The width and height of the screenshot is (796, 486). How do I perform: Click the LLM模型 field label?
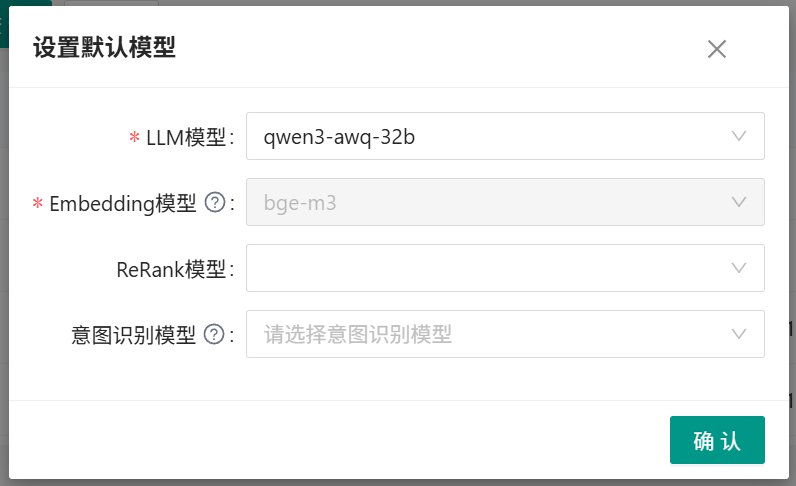pos(187,138)
